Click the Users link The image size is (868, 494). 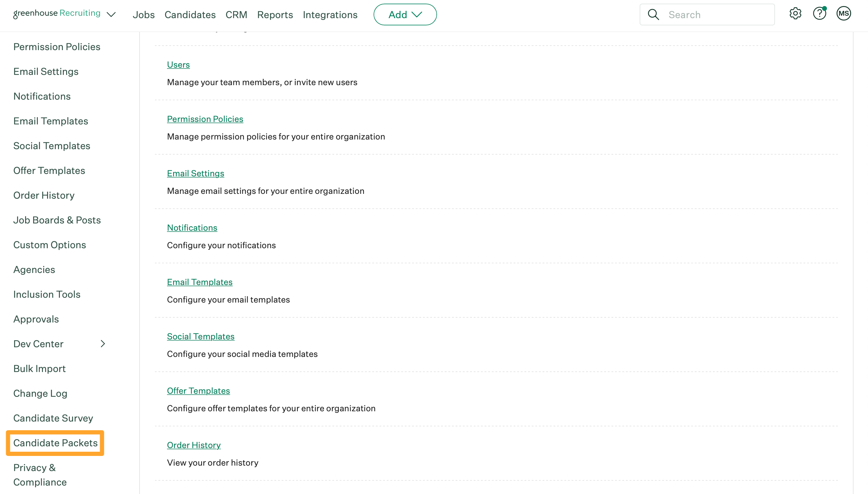point(178,64)
